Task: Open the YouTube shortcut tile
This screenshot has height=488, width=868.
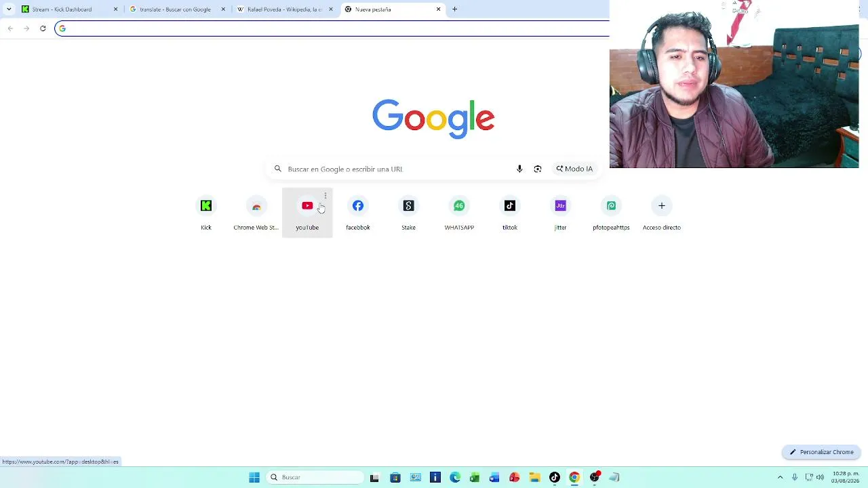Action: click(307, 213)
